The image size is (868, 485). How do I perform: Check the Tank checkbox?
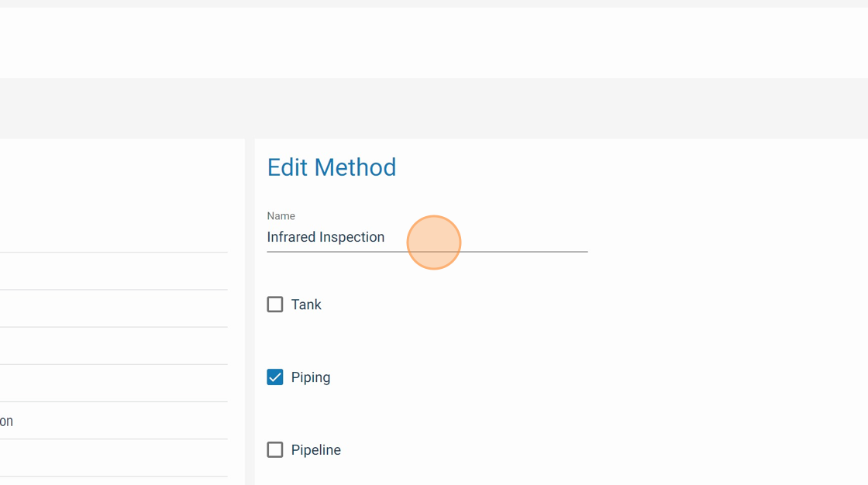pos(275,304)
